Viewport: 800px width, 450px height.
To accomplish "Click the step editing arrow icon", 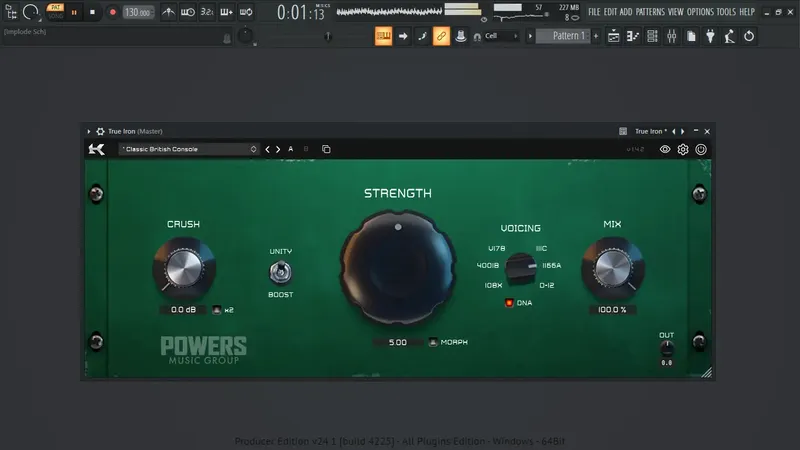I will (403, 36).
